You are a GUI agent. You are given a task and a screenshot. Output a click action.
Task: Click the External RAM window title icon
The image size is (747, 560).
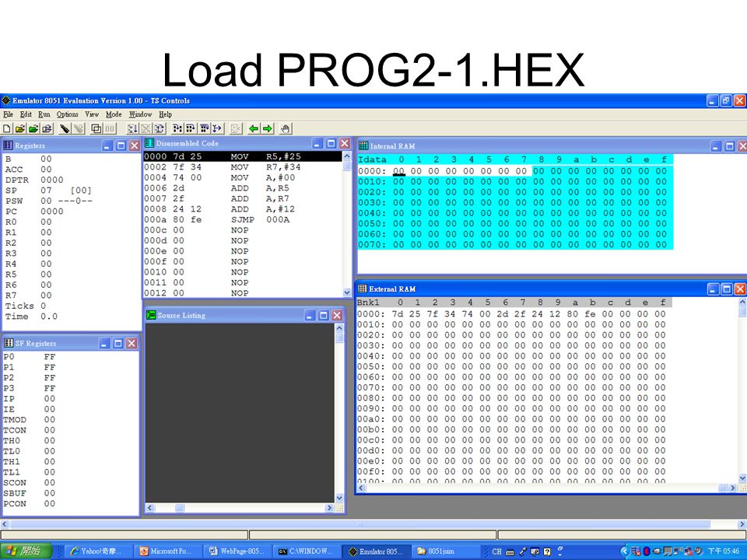tap(363, 289)
